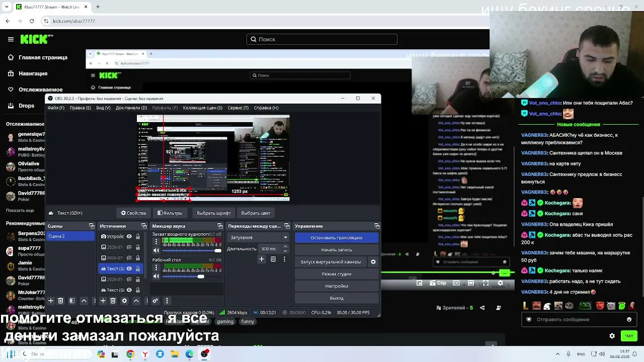Image resolution: width=644 pixels, height=362 pixels.
Task: Open Kick hamburger sidebar menu
Action: tap(11, 39)
